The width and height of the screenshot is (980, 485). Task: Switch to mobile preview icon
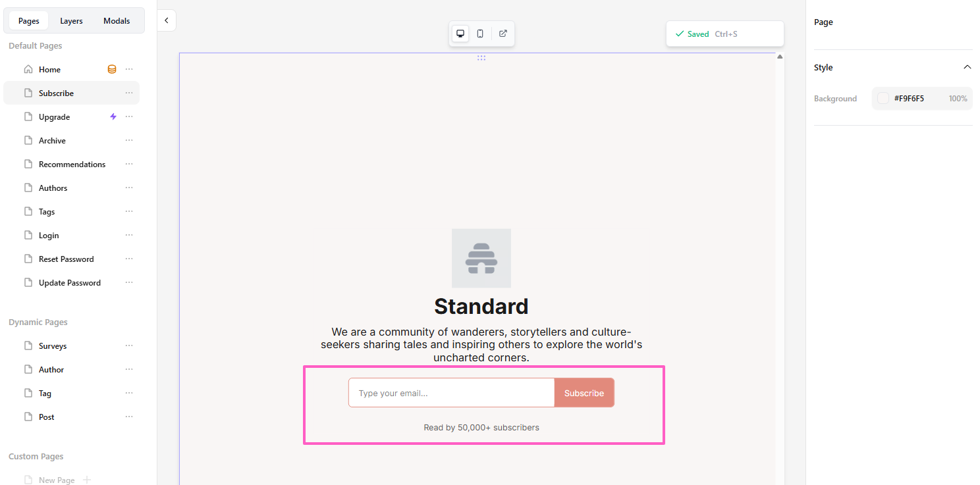pos(480,34)
